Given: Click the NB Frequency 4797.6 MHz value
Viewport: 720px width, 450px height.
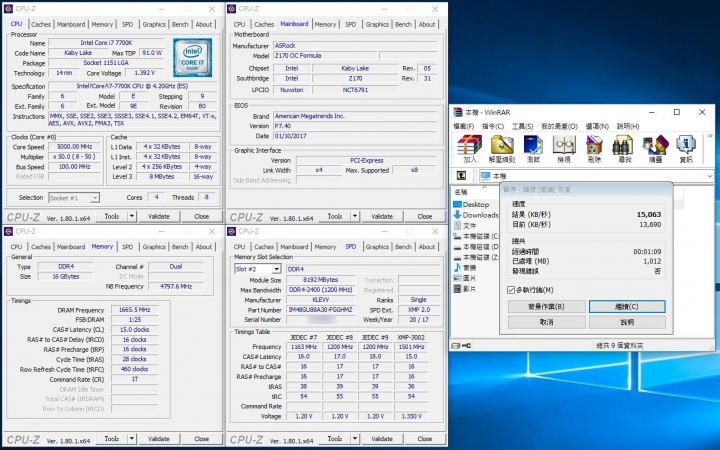Looking at the screenshot, I should [x=176, y=286].
